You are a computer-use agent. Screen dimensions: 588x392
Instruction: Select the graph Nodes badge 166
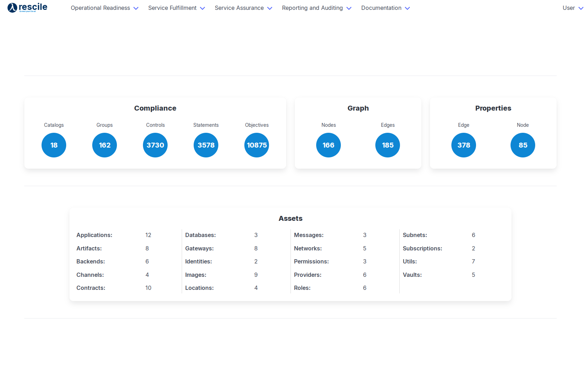(x=329, y=145)
